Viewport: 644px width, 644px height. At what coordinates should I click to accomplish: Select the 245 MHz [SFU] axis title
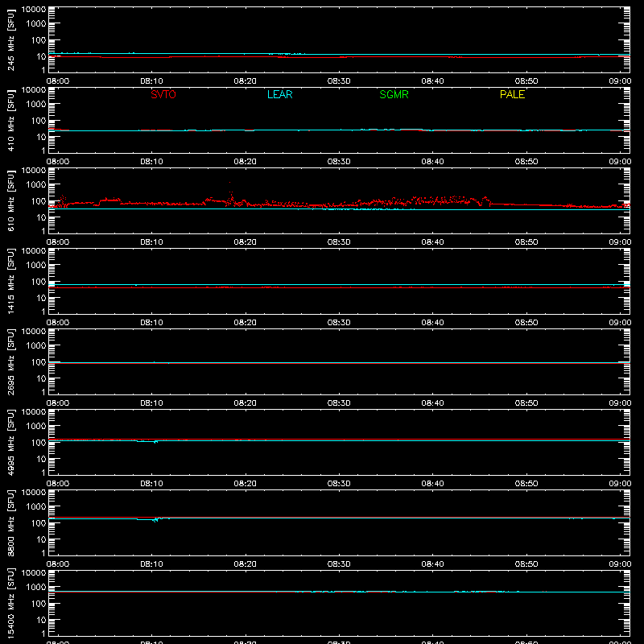tap(11, 39)
